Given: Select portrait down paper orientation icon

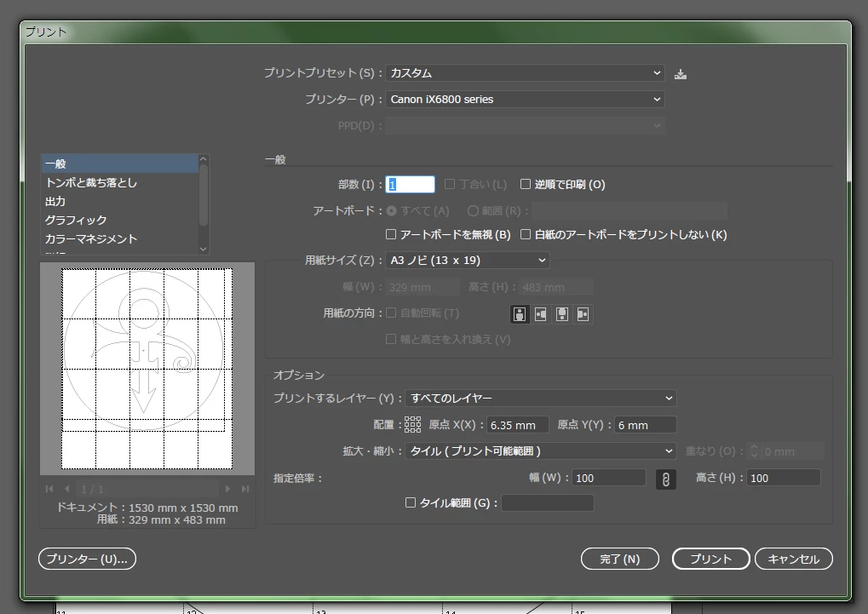Looking at the screenshot, I should tap(562, 314).
